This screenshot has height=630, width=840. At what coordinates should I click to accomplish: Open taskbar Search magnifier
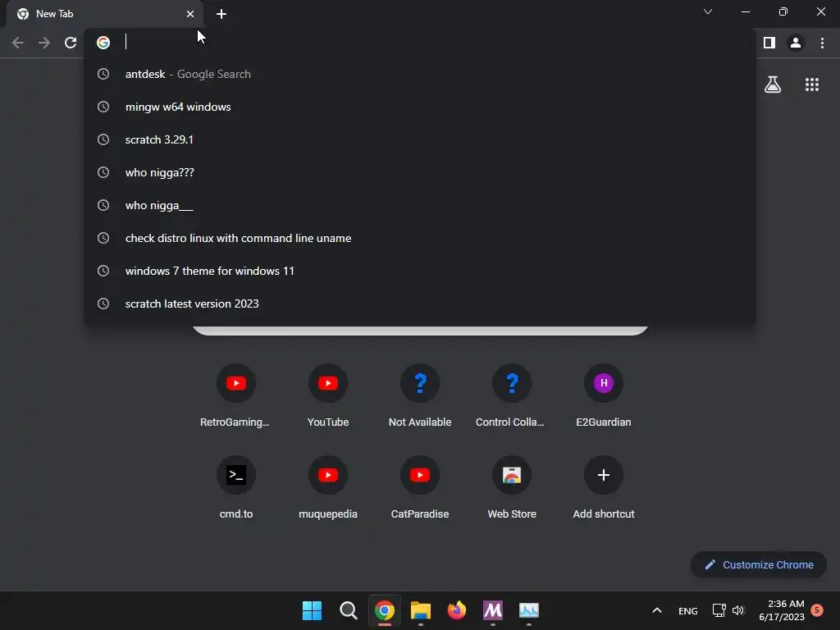[348, 610]
